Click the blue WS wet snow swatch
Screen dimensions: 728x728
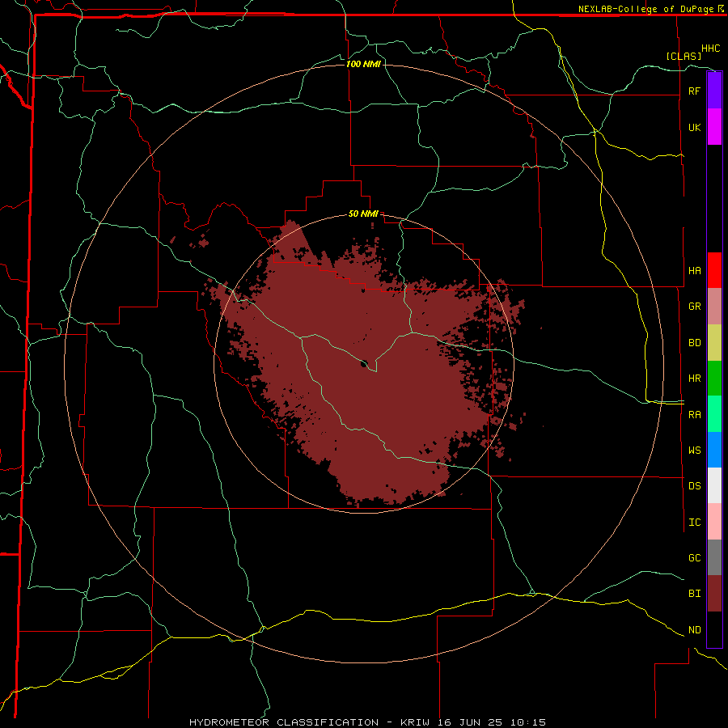[x=714, y=450]
